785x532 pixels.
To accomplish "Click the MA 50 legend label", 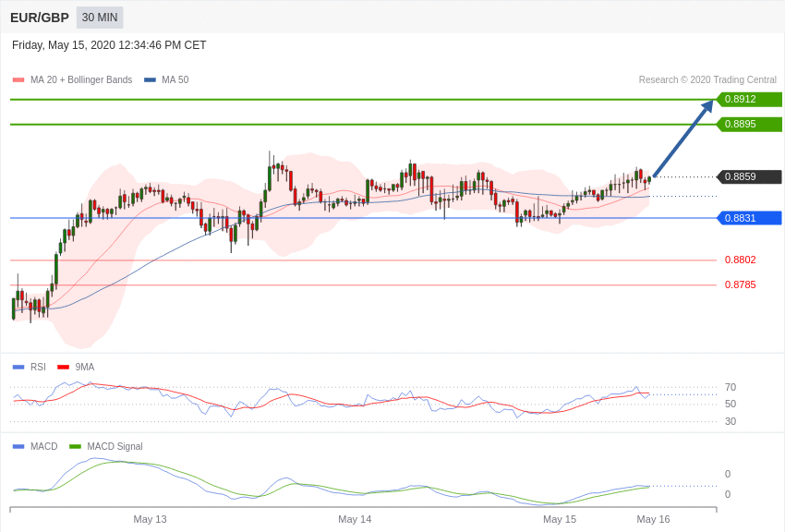I will [x=175, y=80].
